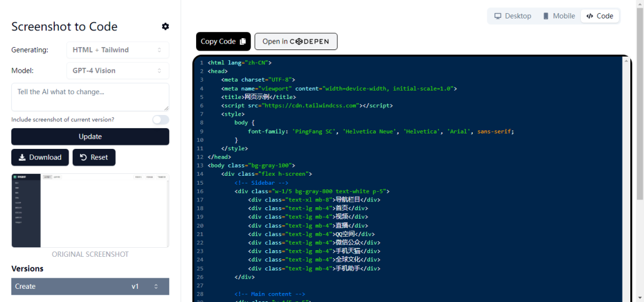Click the Main content comment line
Screen dimensions: 644x302
click(270, 295)
